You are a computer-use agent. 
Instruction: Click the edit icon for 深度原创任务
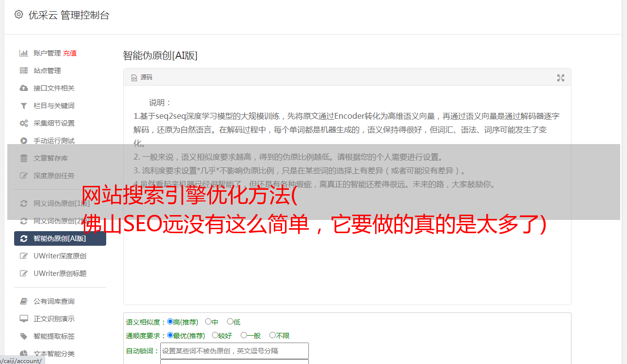pos(23,176)
